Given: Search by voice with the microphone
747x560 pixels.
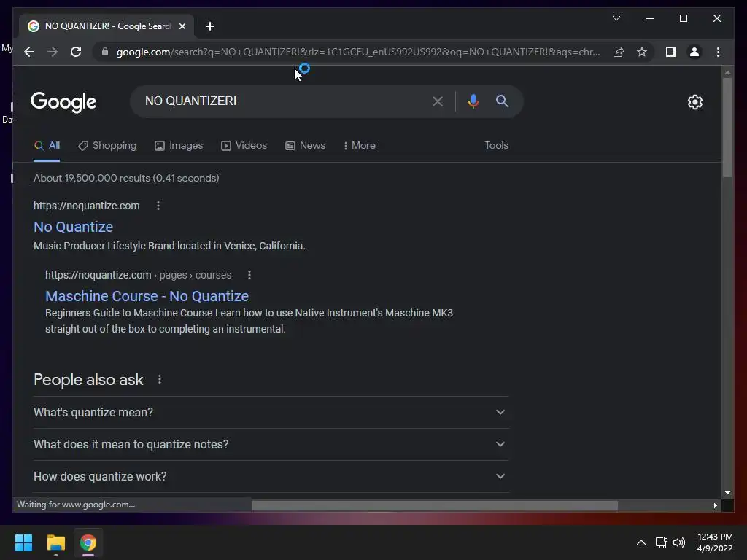Looking at the screenshot, I should point(473,101).
